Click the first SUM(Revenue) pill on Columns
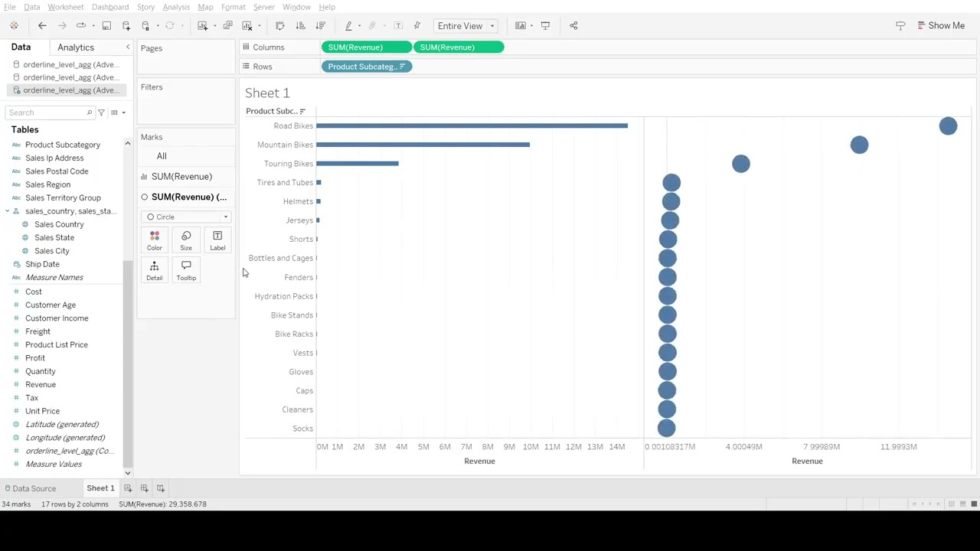This screenshot has height=551, width=980. (366, 47)
